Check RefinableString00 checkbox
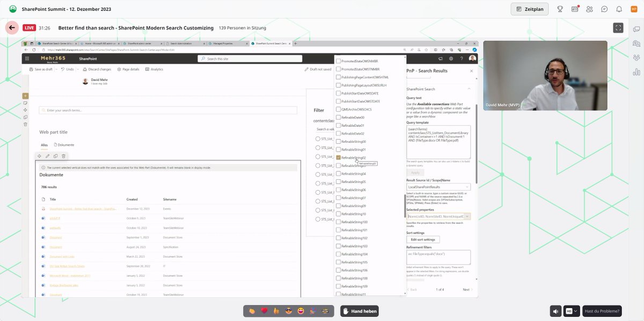The height and width of the screenshot is (321, 644). (339, 142)
